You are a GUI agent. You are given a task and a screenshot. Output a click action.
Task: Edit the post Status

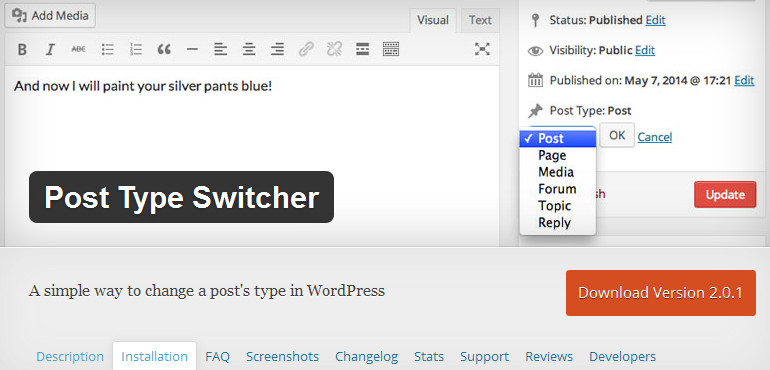[656, 20]
